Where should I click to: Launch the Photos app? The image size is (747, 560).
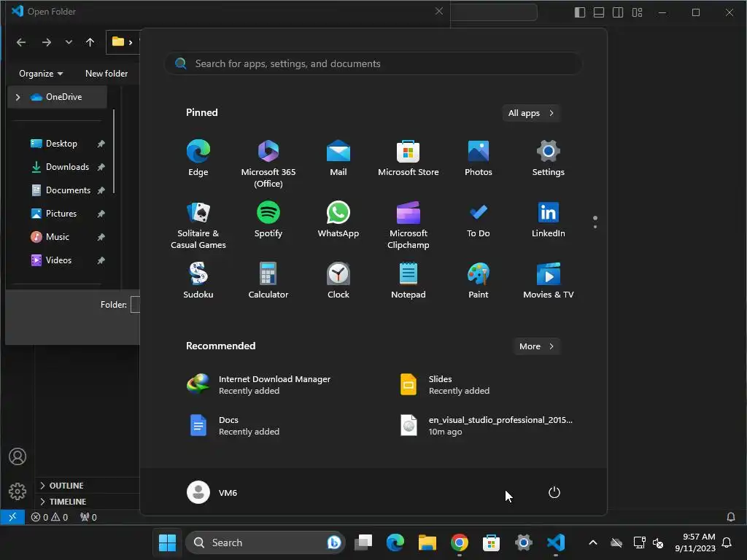click(479, 158)
